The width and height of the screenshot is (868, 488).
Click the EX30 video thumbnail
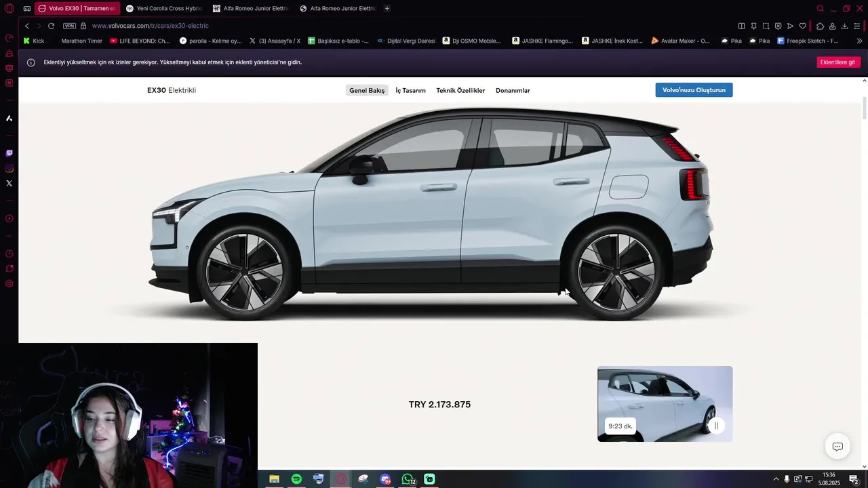[665, 404]
